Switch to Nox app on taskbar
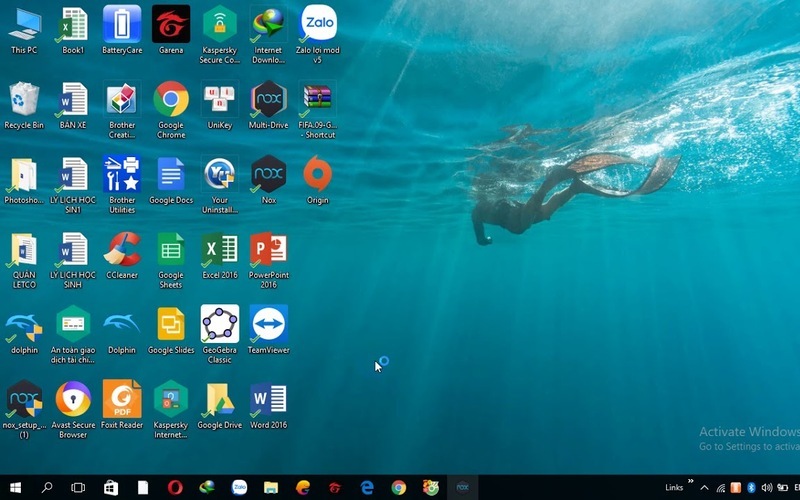 click(462, 488)
